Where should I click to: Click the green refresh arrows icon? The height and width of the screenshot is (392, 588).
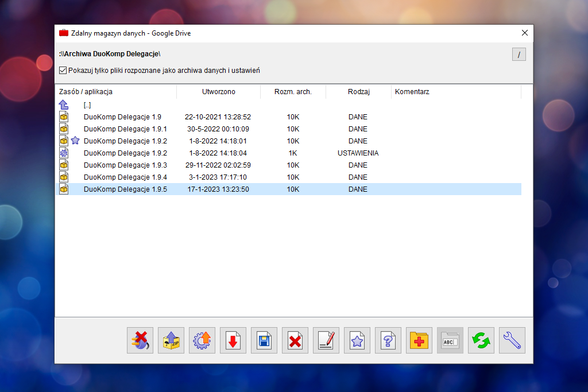pos(481,340)
